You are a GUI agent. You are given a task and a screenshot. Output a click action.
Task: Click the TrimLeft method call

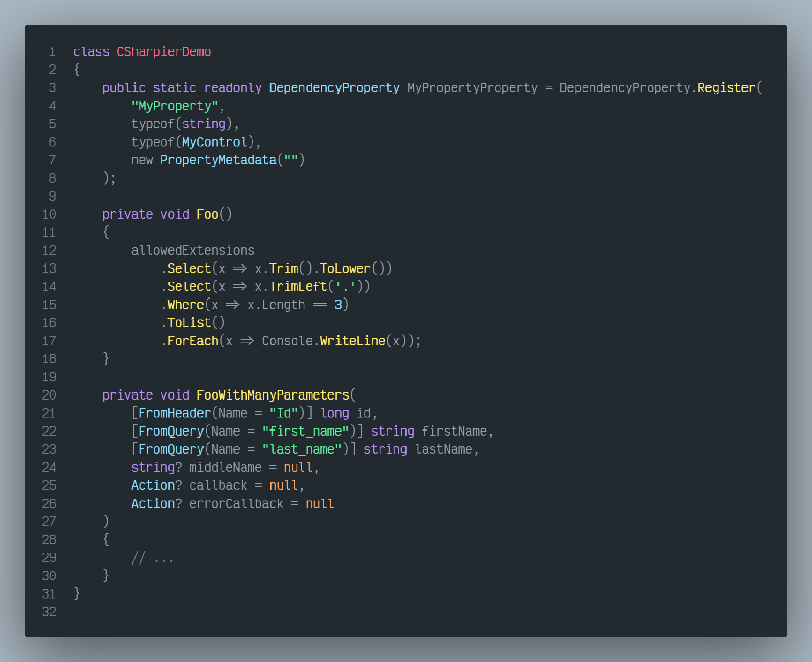point(298,287)
